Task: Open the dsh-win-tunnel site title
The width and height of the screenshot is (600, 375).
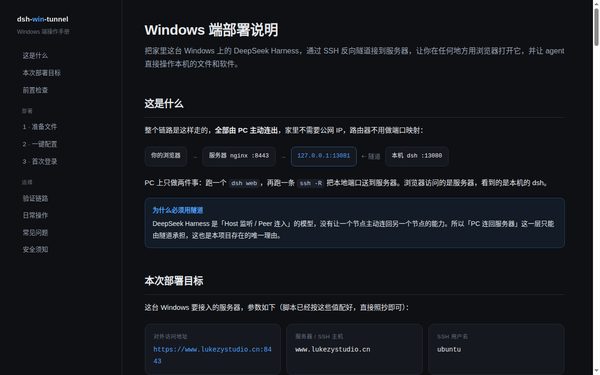Action: pyautogui.click(x=42, y=19)
